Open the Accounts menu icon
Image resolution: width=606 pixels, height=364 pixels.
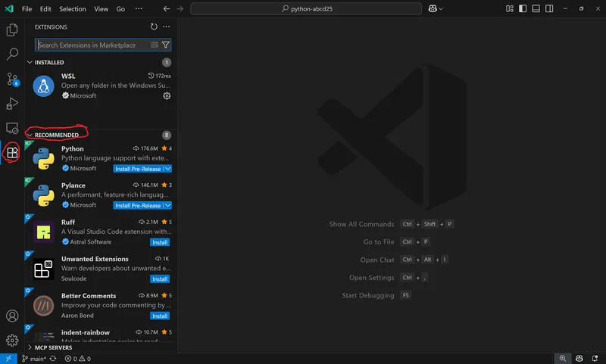pyautogui.click(x=12, y=316)
